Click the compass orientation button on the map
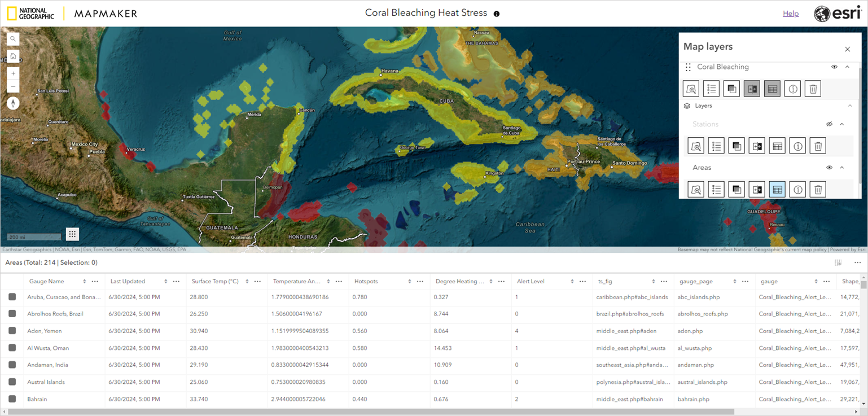The height and width of the screenshot is (416, 868). [12, 103]
